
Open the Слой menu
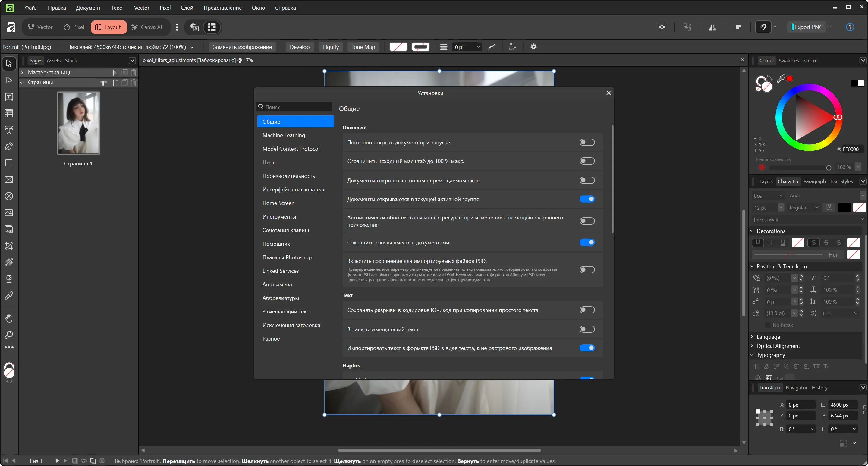click(x=187, y=8)
